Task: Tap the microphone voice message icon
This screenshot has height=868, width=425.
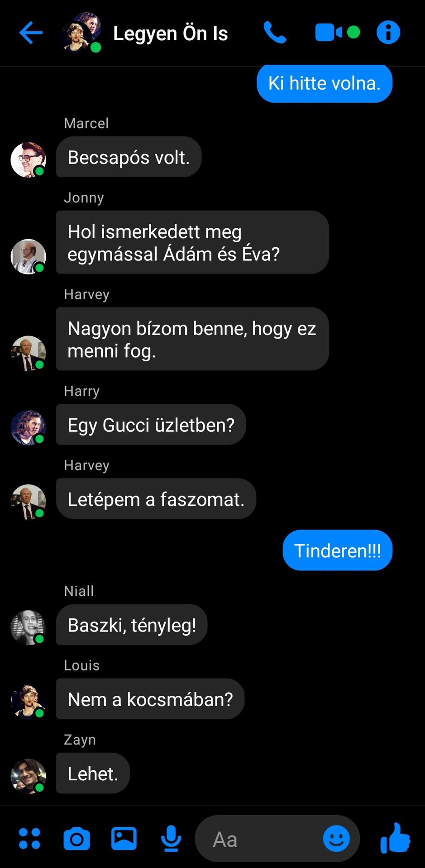Action: [171, 839]
